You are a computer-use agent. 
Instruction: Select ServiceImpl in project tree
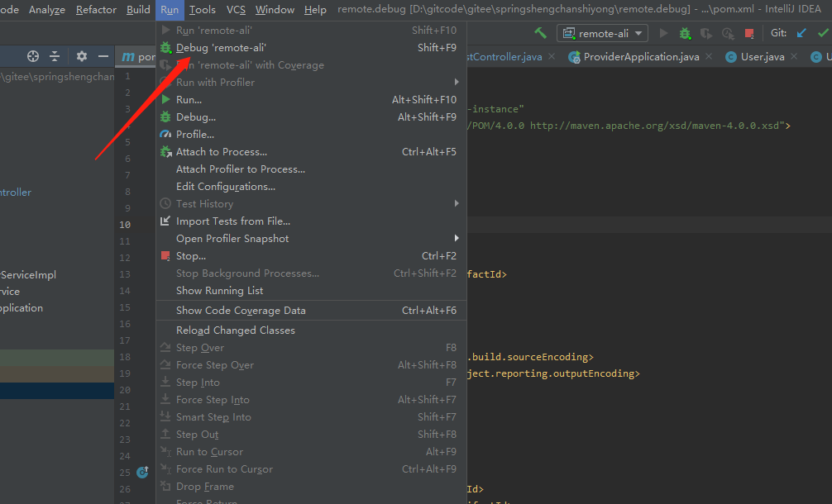28,275
